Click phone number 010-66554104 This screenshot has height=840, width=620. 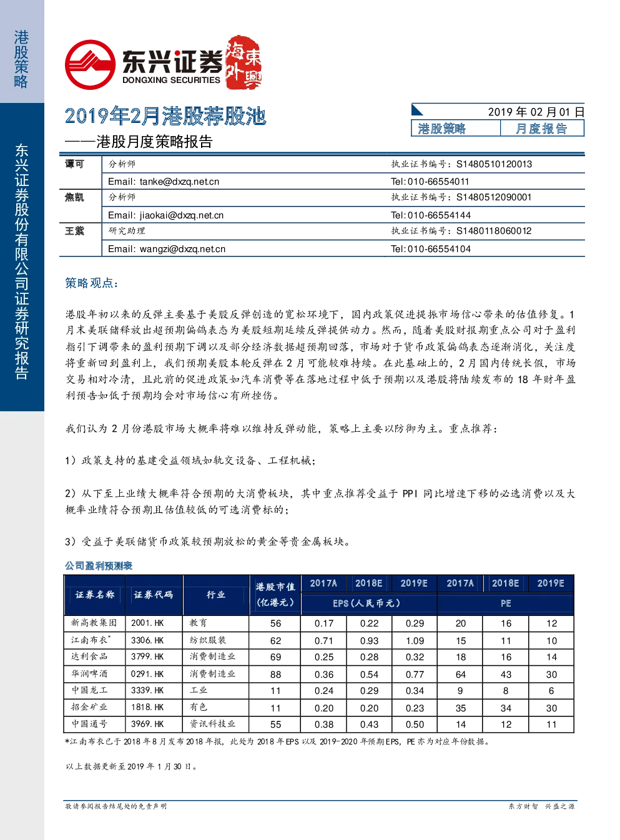point(439,249)
